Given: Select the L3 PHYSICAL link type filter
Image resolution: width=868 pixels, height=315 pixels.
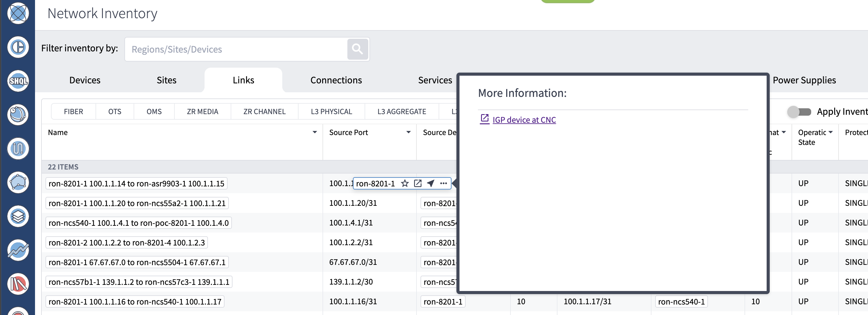Looking at the screenshot, I should (331, 111).
